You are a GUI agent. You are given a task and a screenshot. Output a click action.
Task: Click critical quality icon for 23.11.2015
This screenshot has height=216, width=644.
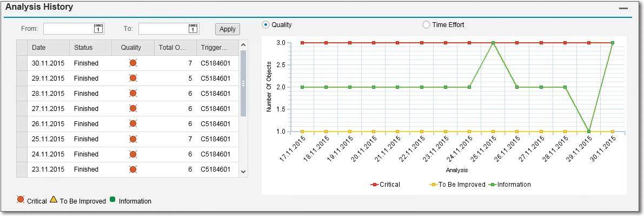coord(132,169)
